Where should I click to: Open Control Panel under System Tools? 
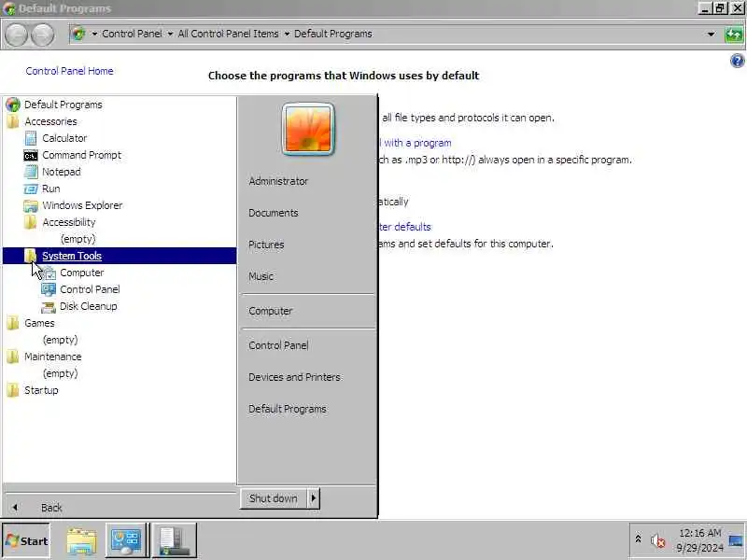[90, 289]
